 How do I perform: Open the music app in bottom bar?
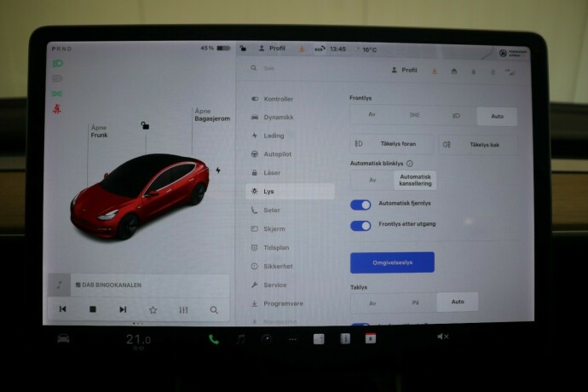240,339
